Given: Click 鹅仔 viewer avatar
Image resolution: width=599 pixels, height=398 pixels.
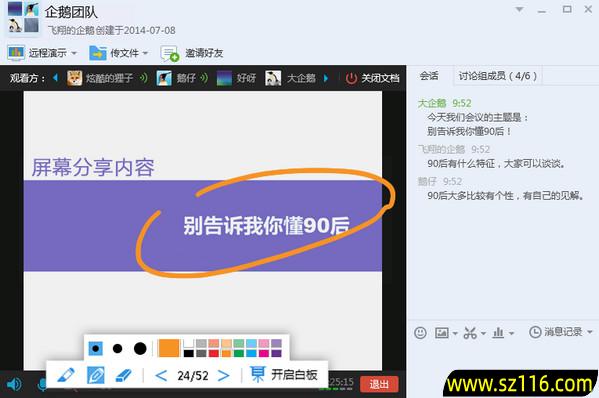Looking at the screenshot, I should [164, 78].
